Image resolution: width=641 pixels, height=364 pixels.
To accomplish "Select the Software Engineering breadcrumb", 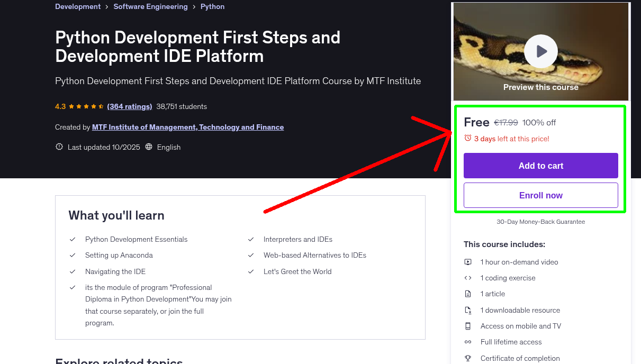I will click(x=150, y=6).
